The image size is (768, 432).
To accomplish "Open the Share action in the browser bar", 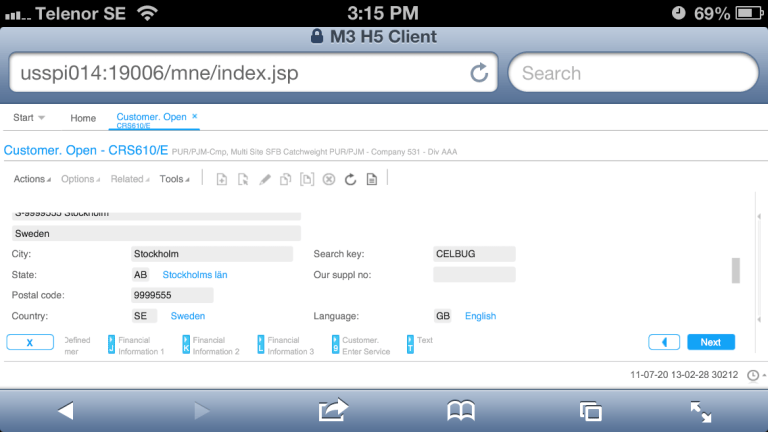I will click(333, 409).
